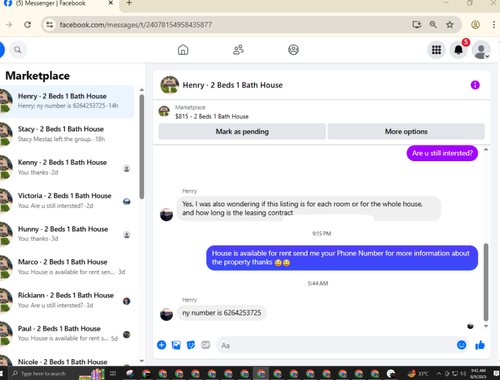
Task: Open Stacy - 2 Beds 1 Bath House chat
Action: tap(67, 134)
